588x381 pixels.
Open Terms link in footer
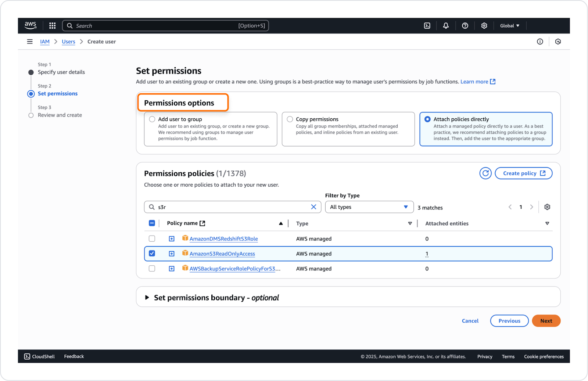(508, 356)
